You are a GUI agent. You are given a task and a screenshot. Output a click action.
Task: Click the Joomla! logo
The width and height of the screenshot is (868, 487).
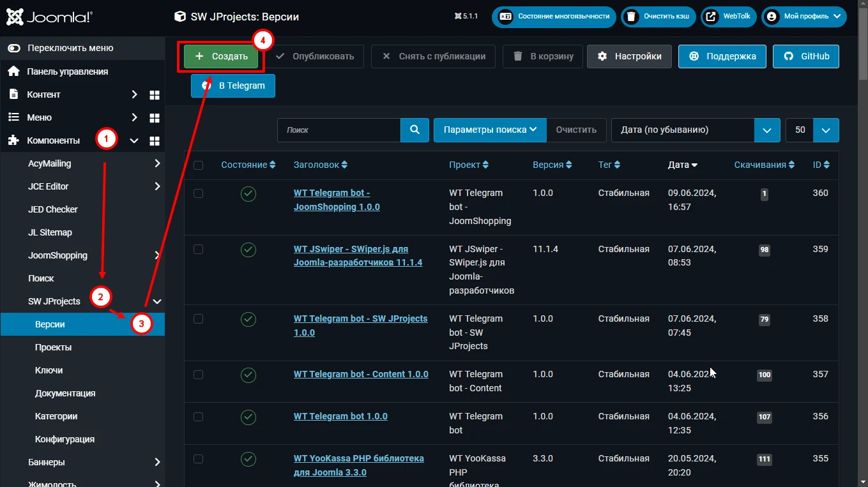point(49,17)
